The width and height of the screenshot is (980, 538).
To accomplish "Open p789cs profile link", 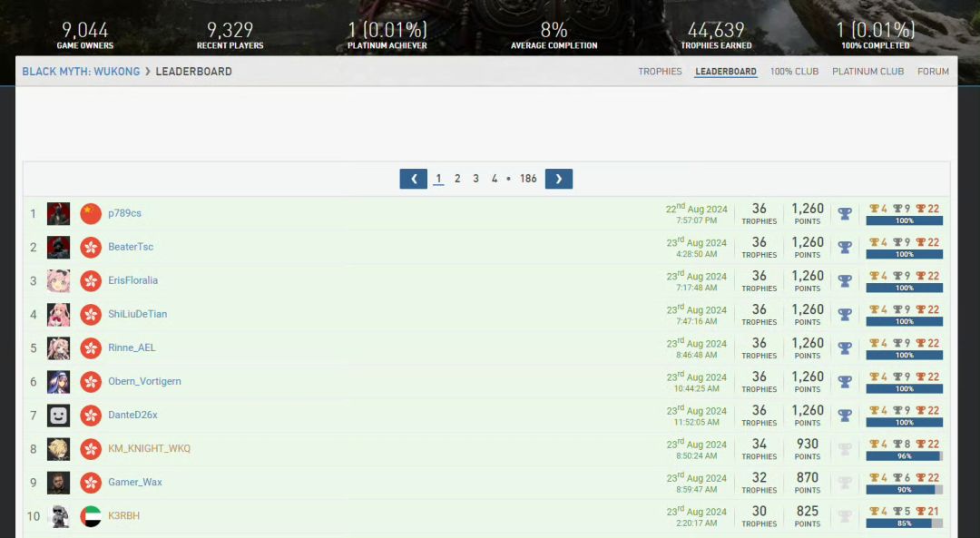I will 124,213.
